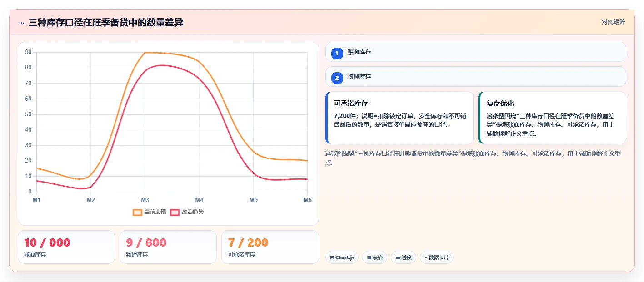Open the 账面库存 list row

pos(475,52)
